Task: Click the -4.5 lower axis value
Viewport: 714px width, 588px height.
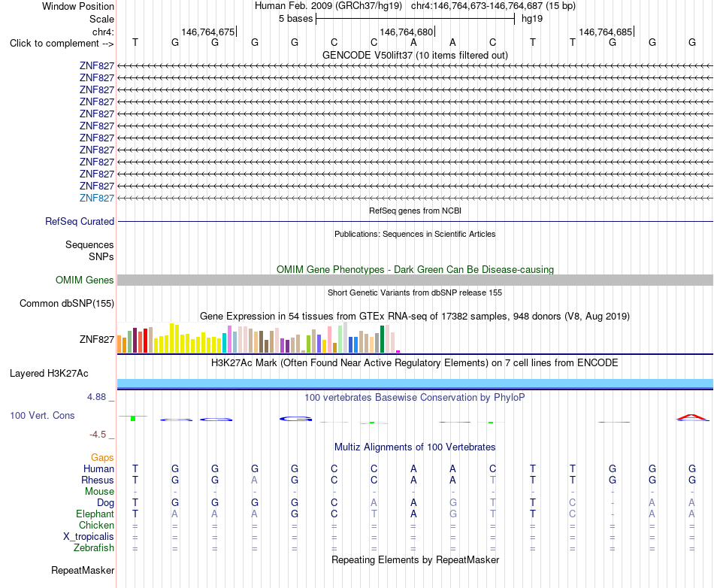Action: [x=98, y=435]
